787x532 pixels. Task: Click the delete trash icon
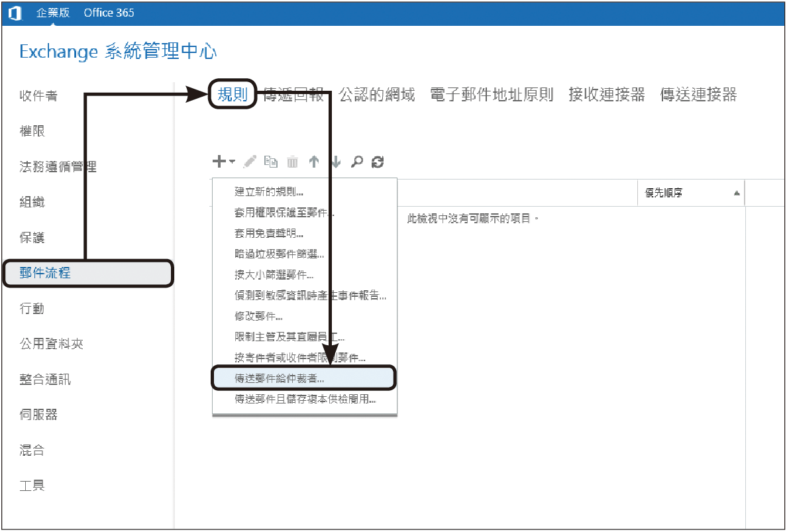292,162
